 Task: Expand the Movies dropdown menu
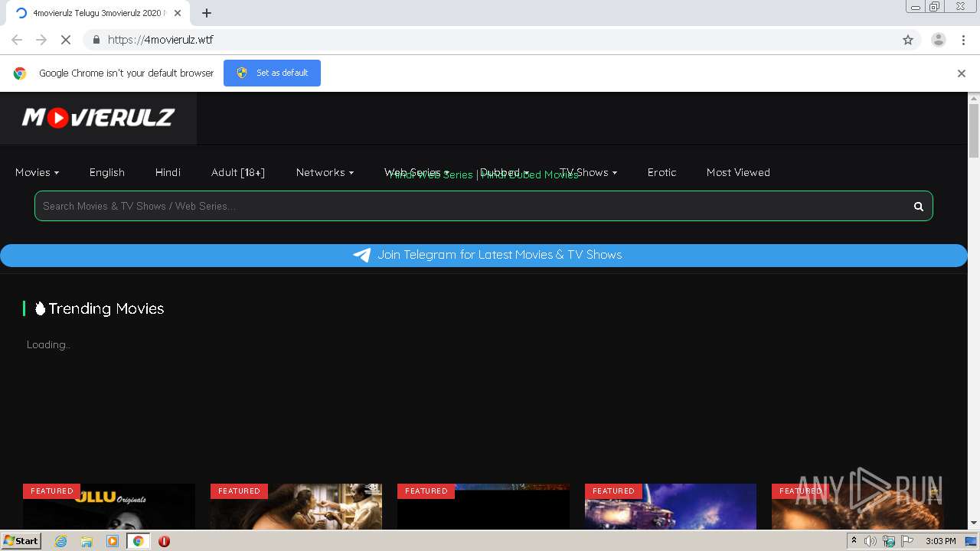37,172
